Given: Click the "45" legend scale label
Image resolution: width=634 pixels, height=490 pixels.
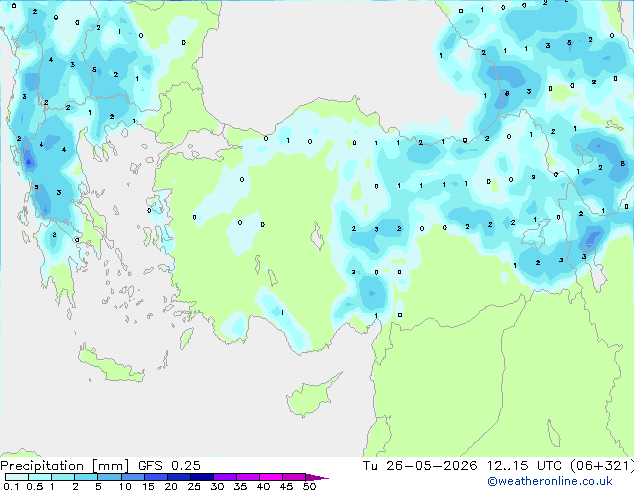Looking at the screenshot, I should pos(286,486).
